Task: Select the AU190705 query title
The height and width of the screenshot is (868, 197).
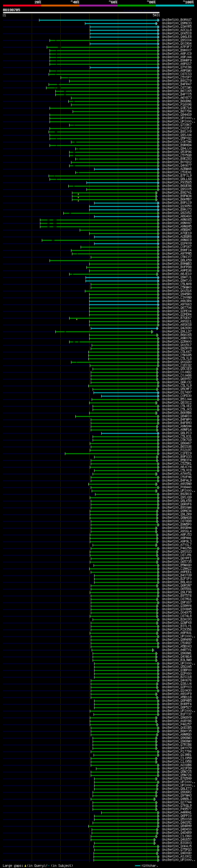Action: (x=11, y=10)
